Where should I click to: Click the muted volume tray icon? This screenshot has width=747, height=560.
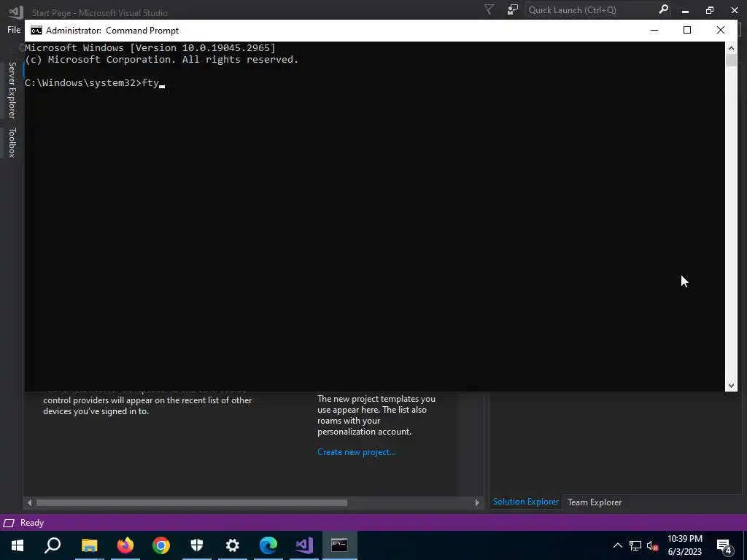tap(653, 545)
